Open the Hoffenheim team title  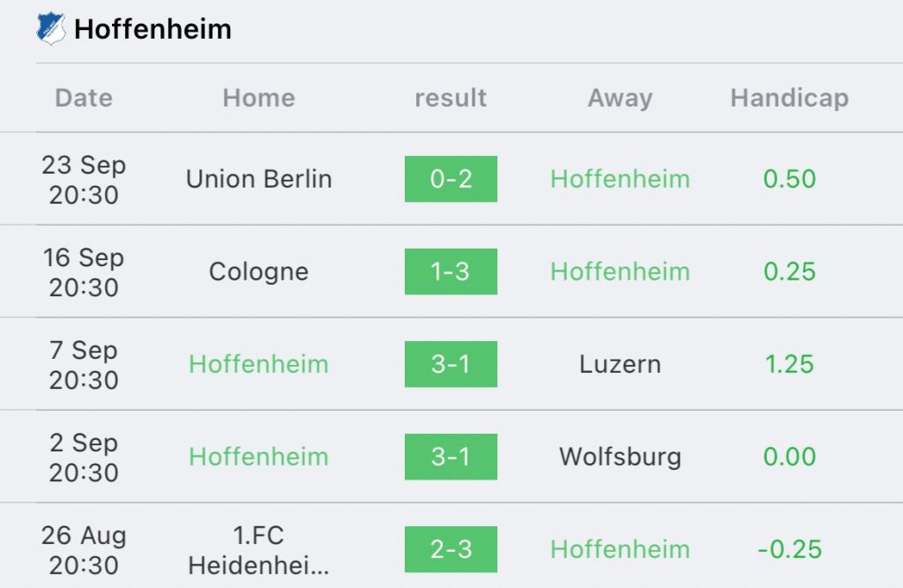point(153,29)
